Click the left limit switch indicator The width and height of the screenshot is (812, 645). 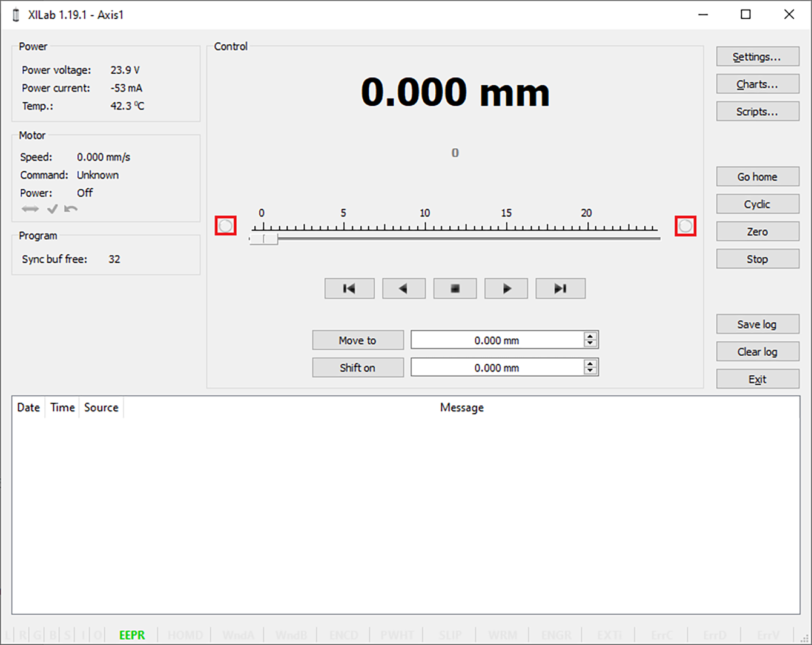pyautogui.click(x=225, y=226)
